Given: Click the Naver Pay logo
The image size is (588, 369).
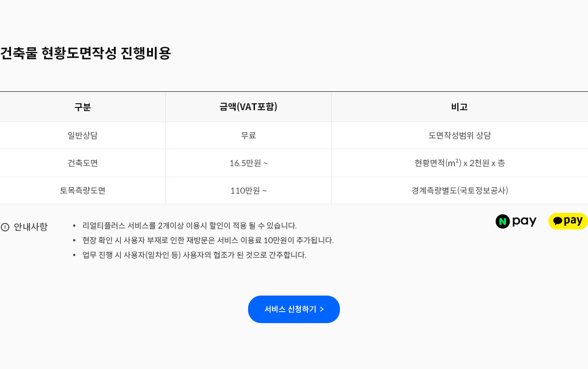Looking at the screenshot, I should click(516, 221).
